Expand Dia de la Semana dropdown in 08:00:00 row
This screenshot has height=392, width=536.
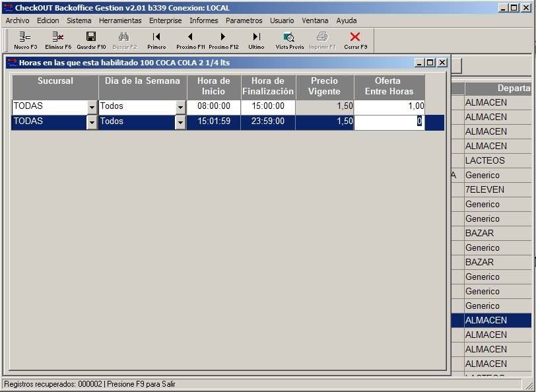180,108
